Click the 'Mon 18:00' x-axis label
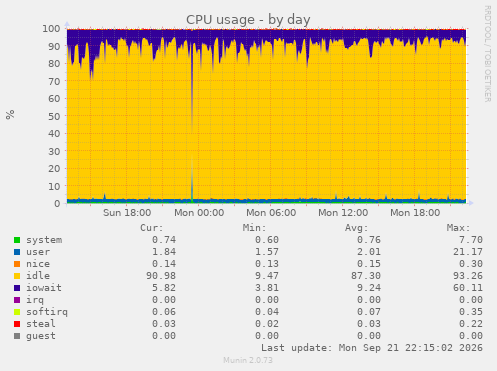 pos(415,213)
